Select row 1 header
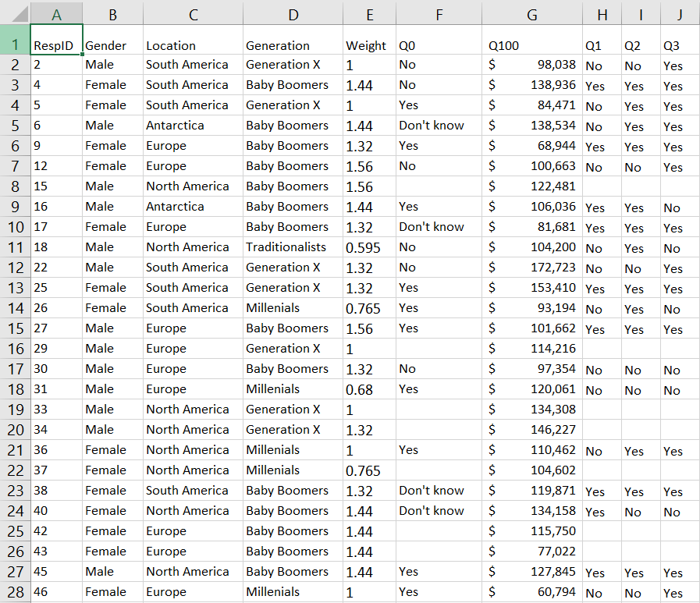 (15, 44)
